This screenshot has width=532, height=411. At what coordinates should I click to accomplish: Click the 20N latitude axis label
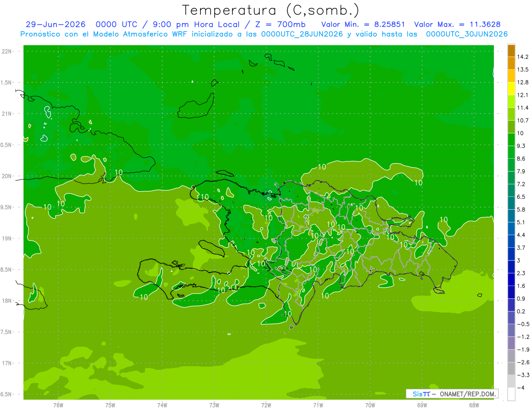7,176
